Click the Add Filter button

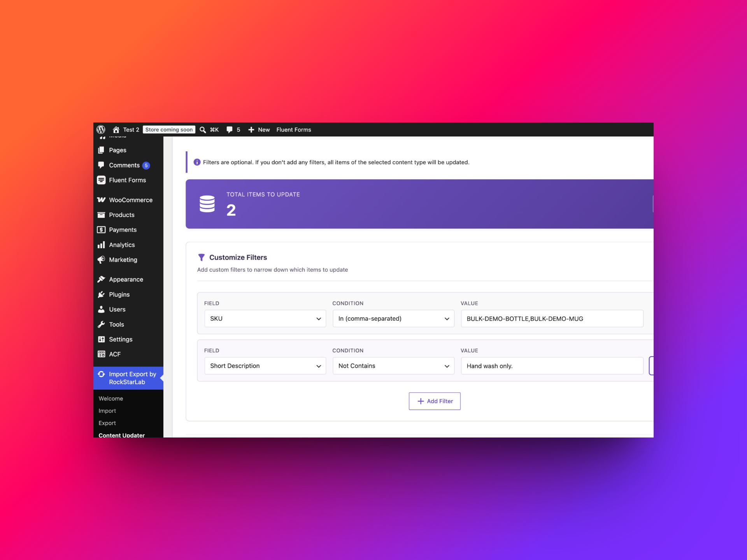point(435,401)
